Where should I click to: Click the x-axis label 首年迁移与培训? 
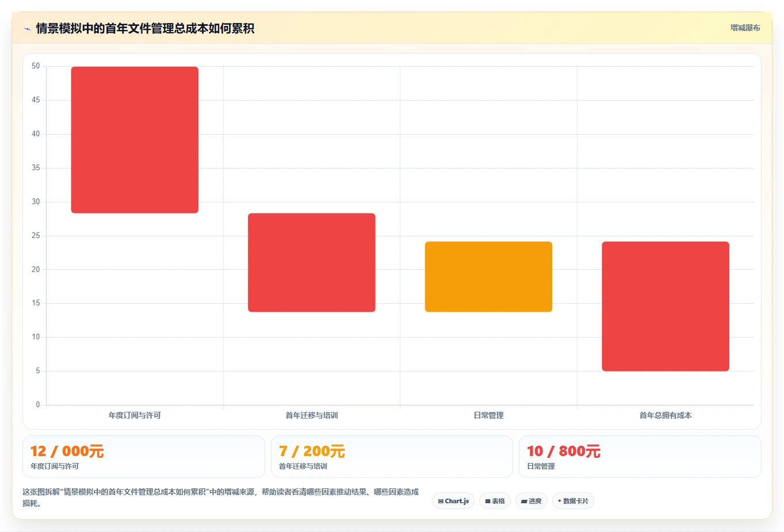[312, 415]
